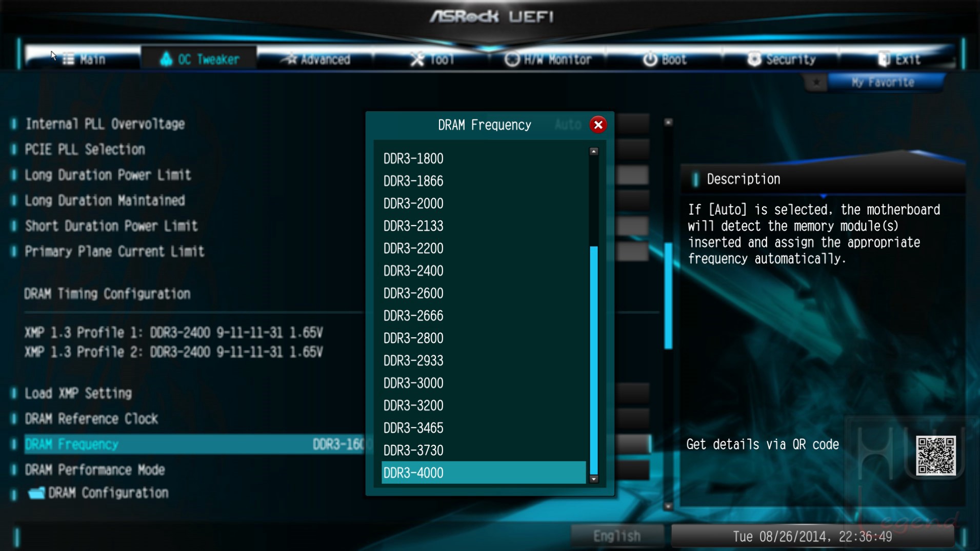Viewport: 980px width, 551px height.
Task: Click the H/W Monitor gauge icon
Action: point(512,59)
